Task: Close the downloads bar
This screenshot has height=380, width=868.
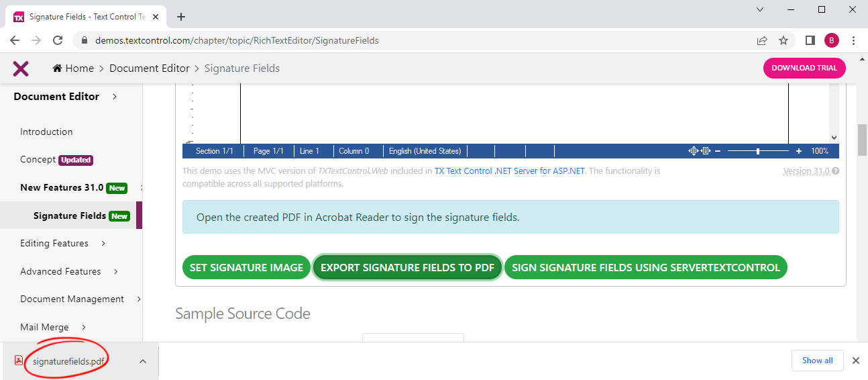Action: click(856, 361)
